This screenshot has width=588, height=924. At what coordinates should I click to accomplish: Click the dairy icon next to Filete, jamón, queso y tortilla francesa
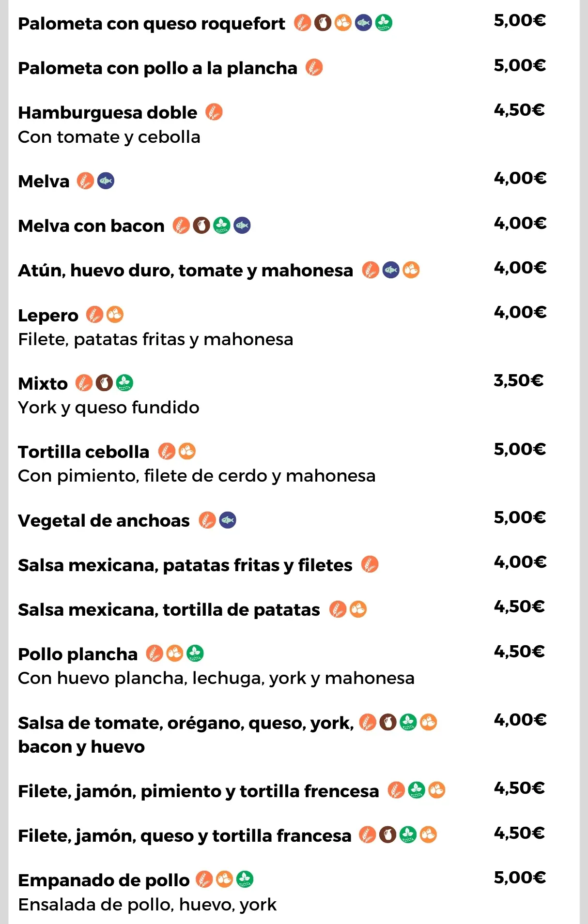387,835
